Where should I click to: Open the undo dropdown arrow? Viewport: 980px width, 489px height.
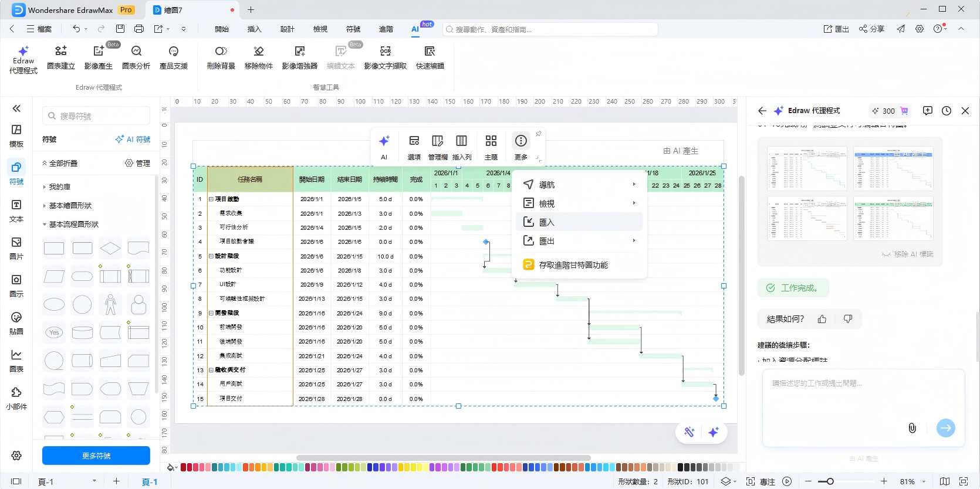click(86, 29)
